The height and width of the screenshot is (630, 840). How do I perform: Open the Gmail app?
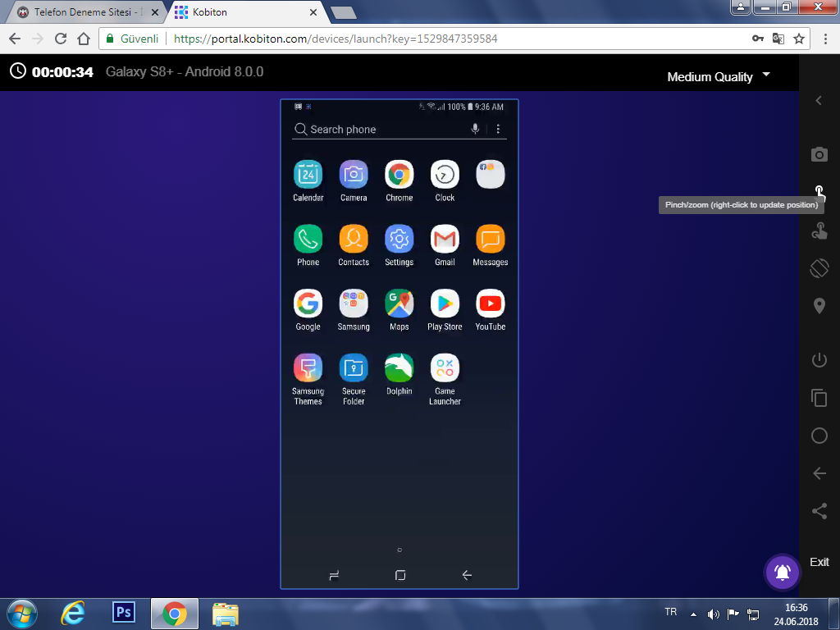[x=445, y=239]
